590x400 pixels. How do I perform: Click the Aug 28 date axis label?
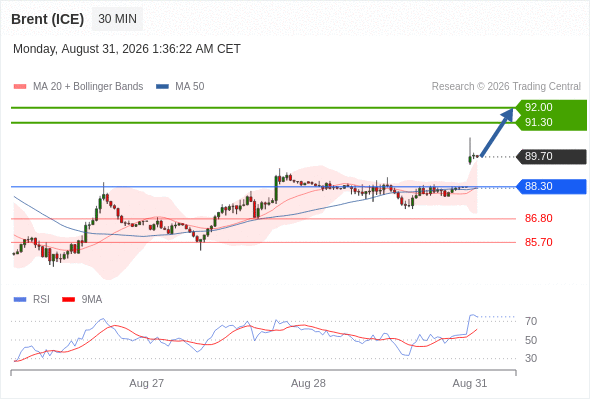point(308,383)
